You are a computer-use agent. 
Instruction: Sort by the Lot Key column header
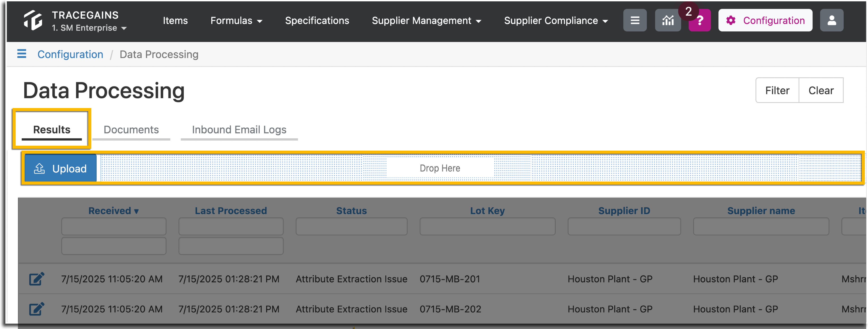coord(487,211)
